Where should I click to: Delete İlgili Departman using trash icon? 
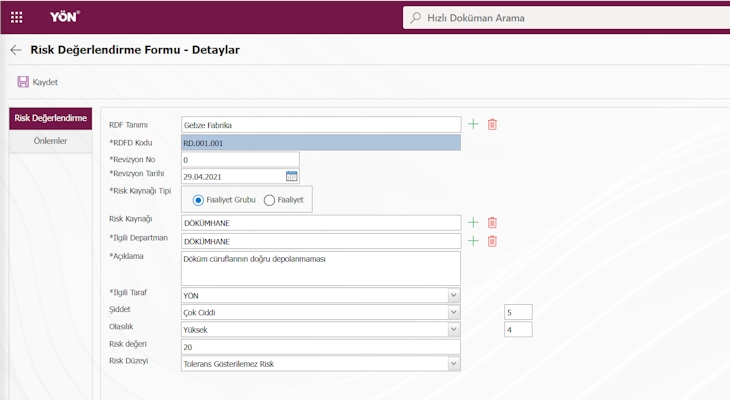point(492,241)
